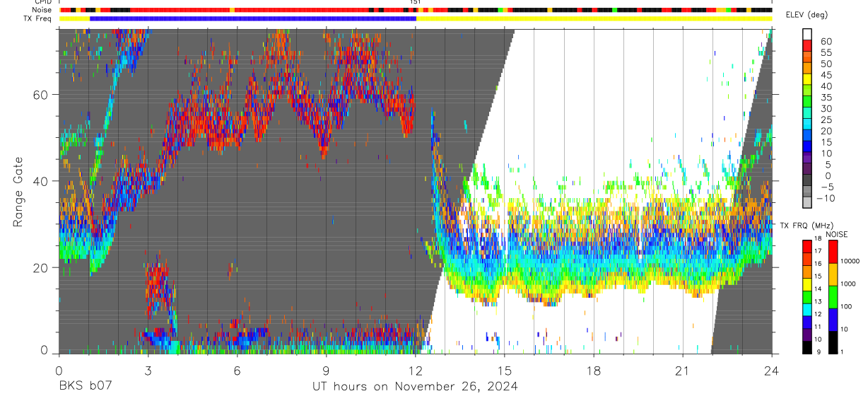The width and height of the screenshot is (868, 401).
Task: Pick the cyan ELEV swatch between 20 and 25
Action: (x=807, y=125)
